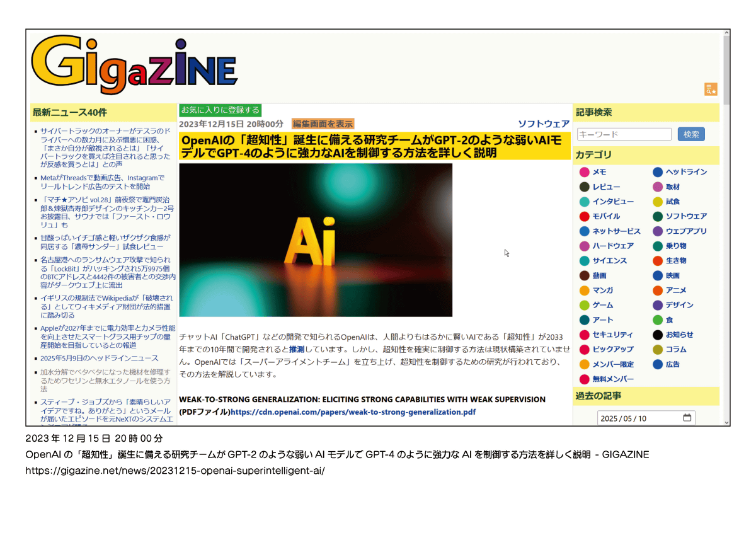Click the 最新ニュース40件 heading
The height and width of the screenshot is (535, 756).
click(x=70, y=113)
